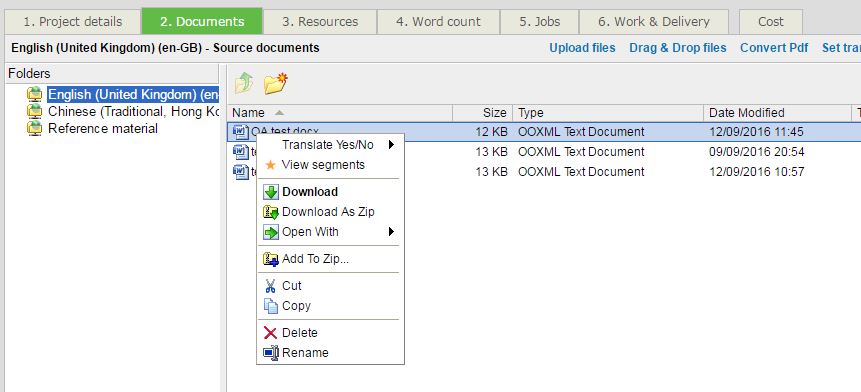The image size is (861, 392).
Task: Expand the Open With submenu arrow
Action: (392, 232)
